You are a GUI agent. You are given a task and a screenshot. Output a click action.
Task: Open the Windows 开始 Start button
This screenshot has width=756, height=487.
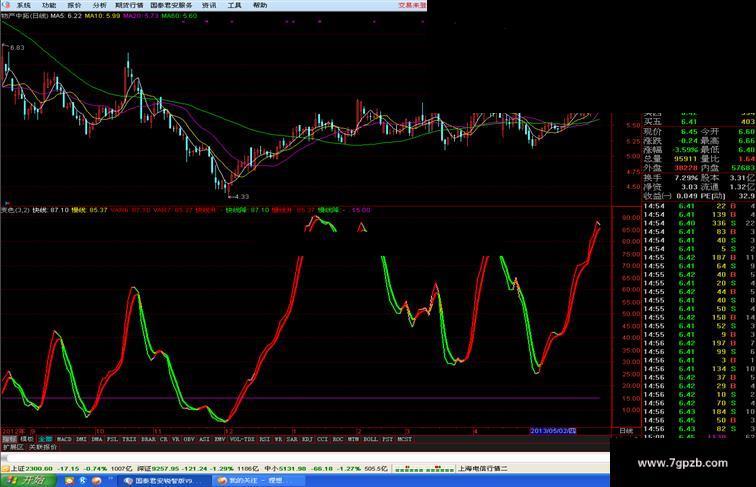(x=28, y=480)
